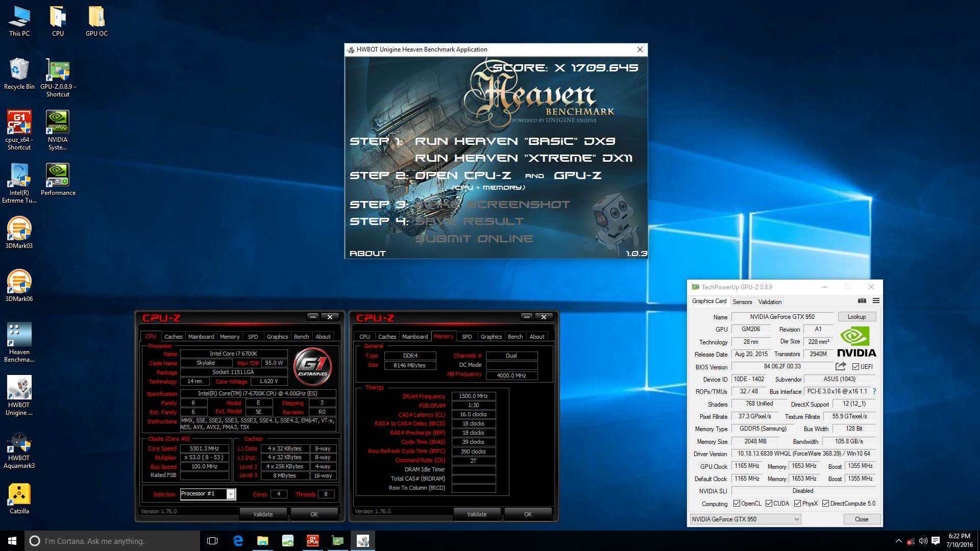Open the Action Center notification icon
Image resolution: width=980 pixels, height=551 pixels.
pos(936,541)
